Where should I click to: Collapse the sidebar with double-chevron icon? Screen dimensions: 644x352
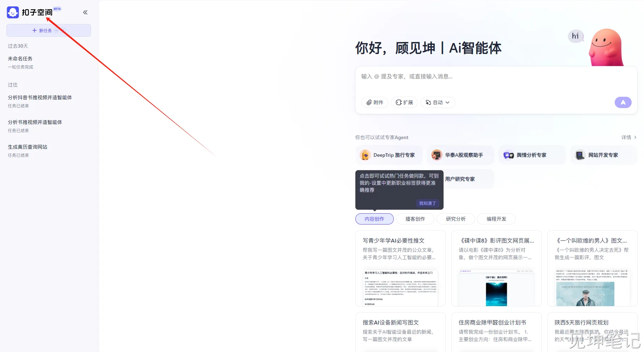click(x=85, y=12)
